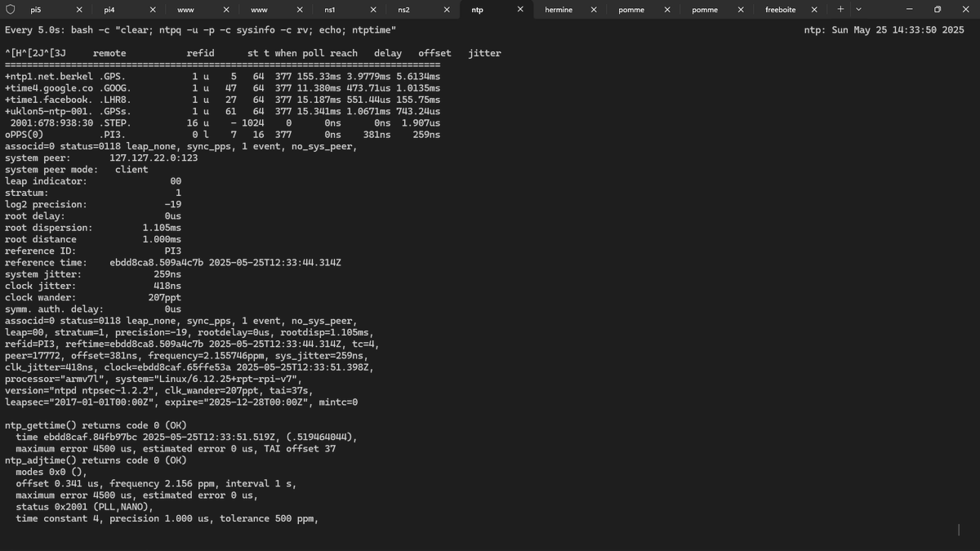Open the tab dropdown chevron menu
The height and width of the screenshot is (551, 980).
[857, 9]
